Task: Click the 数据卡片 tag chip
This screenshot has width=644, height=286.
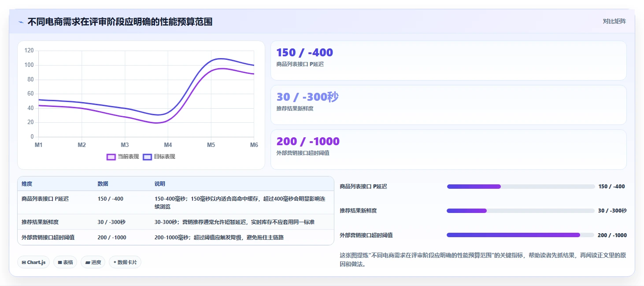Action: 125,262
